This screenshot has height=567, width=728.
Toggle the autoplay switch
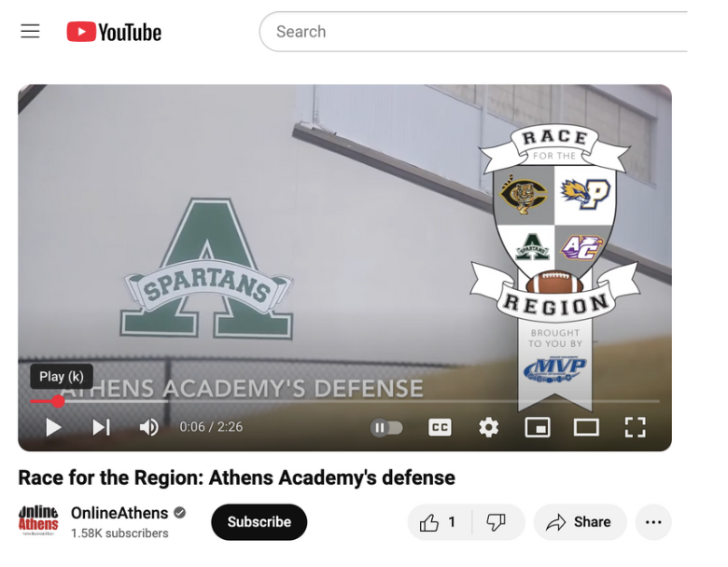386,427
